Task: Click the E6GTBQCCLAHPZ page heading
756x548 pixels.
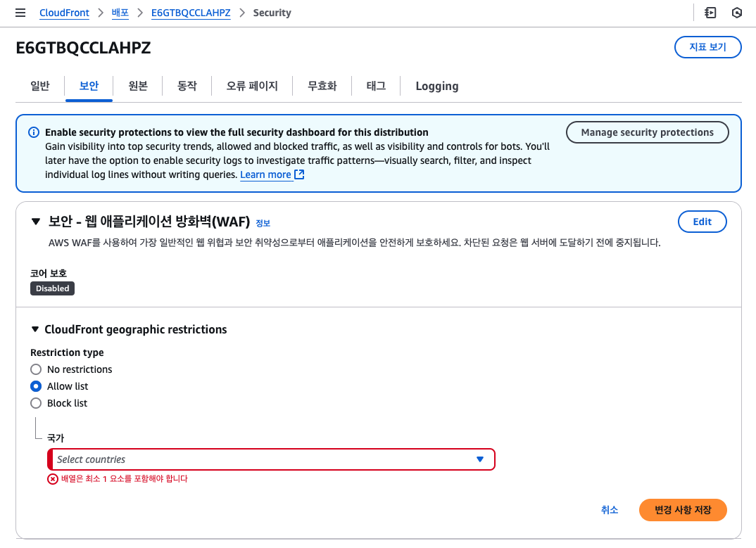Action: (83, 48)
